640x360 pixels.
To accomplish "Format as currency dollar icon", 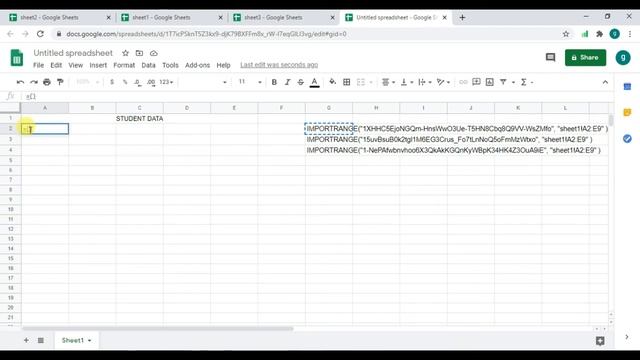I will 112,82.
